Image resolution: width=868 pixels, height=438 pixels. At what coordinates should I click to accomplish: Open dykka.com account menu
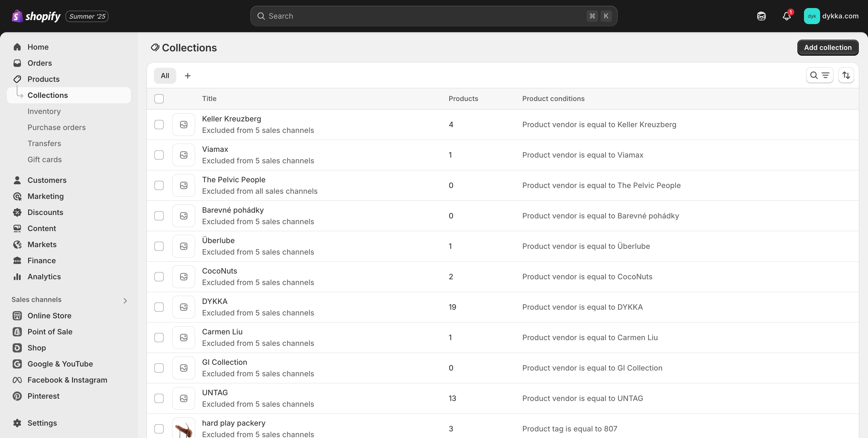831,16
